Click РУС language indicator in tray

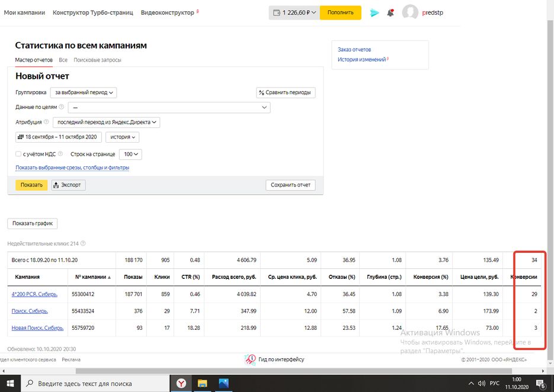pos(494,384)
